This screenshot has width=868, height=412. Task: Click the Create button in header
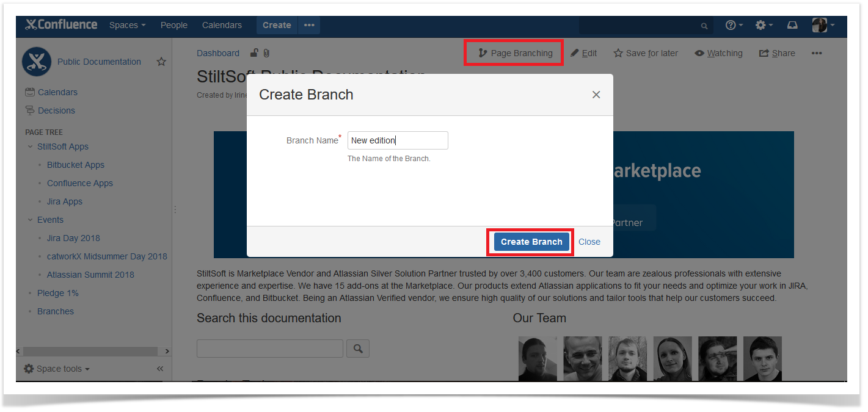tap(277, 25)
